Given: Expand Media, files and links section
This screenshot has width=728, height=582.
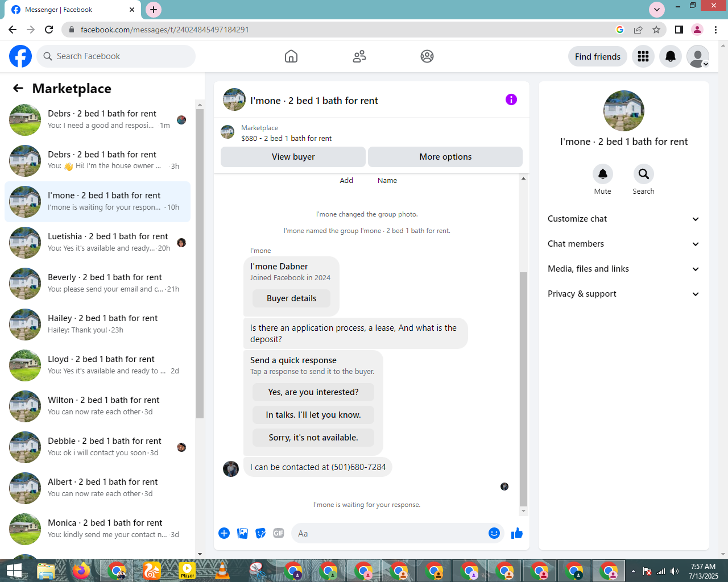Looking at the screenshot, I should tap(624, 269).
